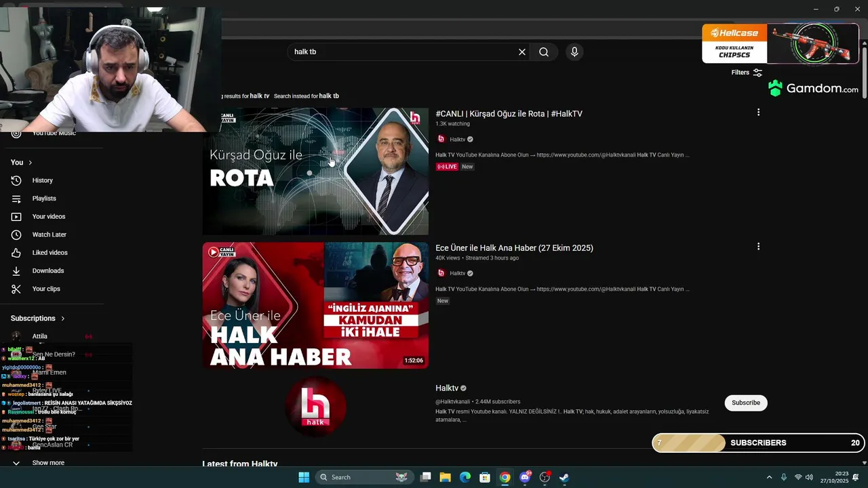Open Task View on the taskbar
868x488 pixels.
(426, 477)
